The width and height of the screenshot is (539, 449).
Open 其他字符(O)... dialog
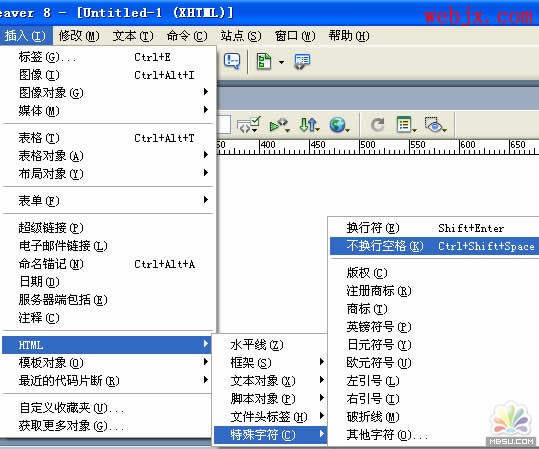pyautogui.click(x=434, y=435)
